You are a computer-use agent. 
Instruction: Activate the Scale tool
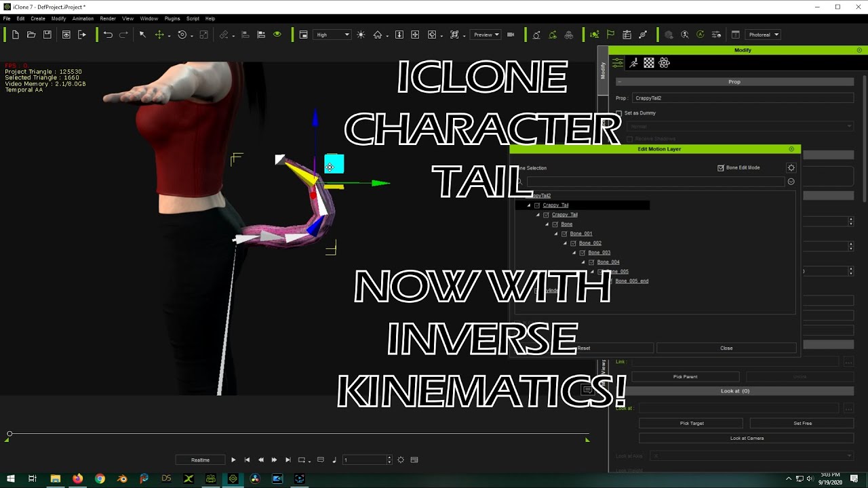[203, 35]
